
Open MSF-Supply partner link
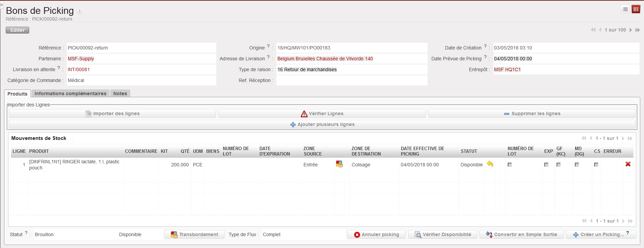click(81, 59)
